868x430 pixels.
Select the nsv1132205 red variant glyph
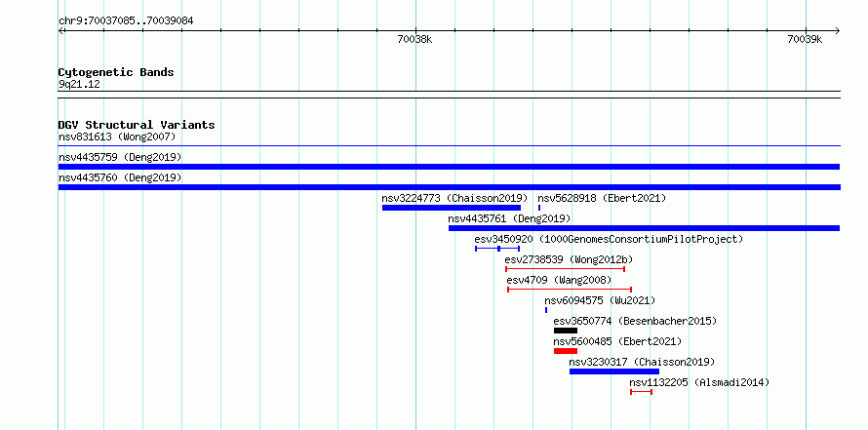coord(641,392)
